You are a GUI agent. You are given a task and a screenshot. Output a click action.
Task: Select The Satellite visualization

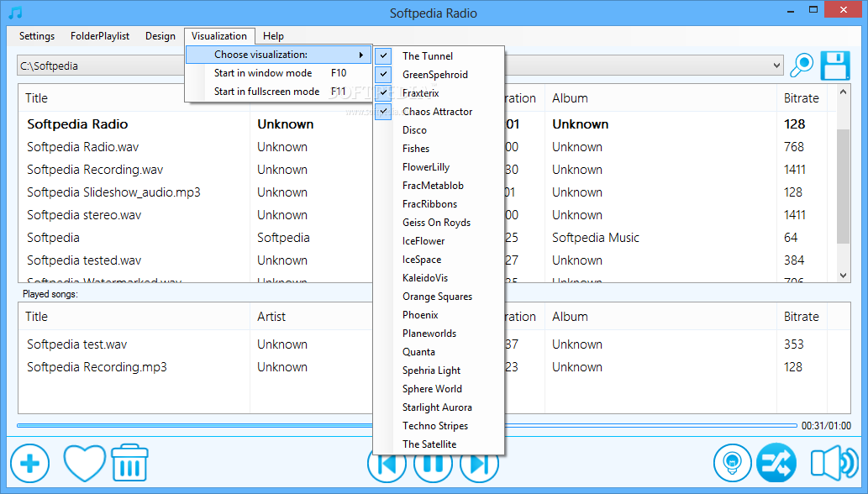click(439, 444)
